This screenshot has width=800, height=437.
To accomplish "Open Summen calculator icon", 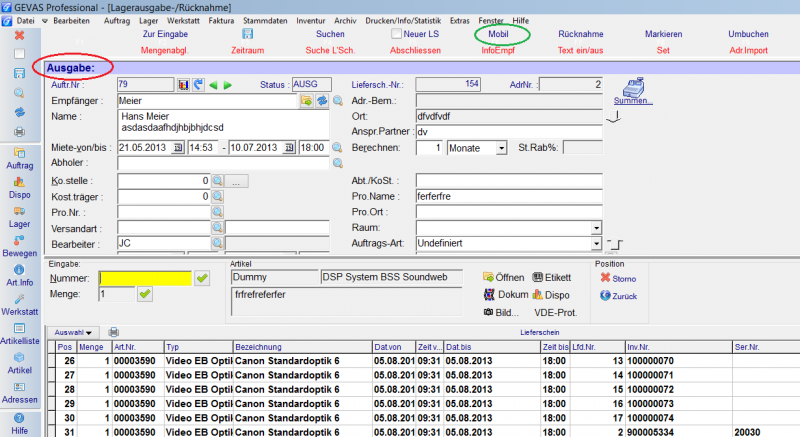I will 633,92.
